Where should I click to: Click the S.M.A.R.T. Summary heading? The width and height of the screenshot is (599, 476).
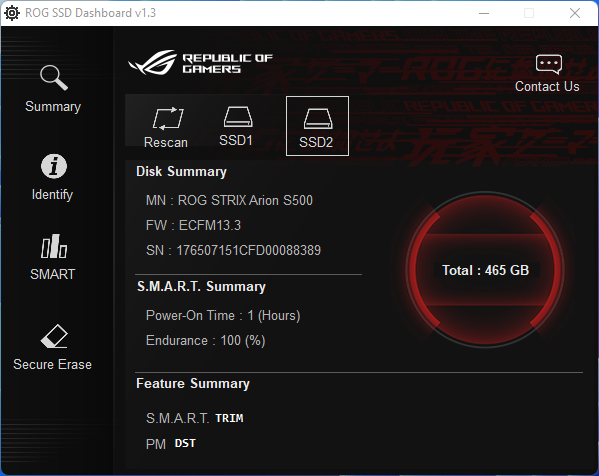pos(201,287)
